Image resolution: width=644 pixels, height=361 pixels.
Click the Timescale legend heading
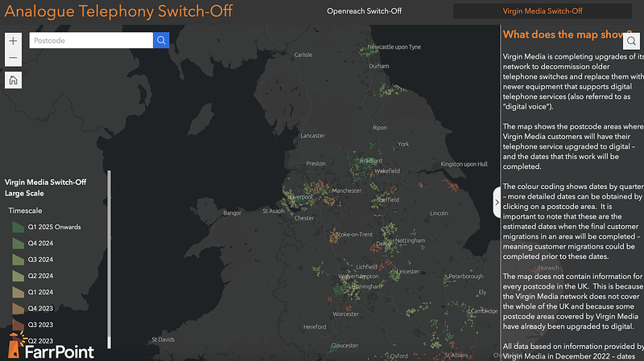click(25, 211)
